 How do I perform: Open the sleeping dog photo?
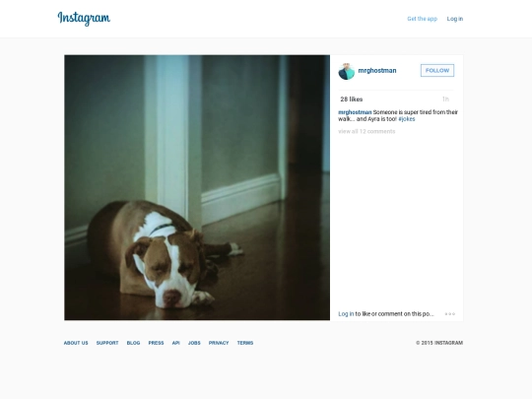point(197,187)
